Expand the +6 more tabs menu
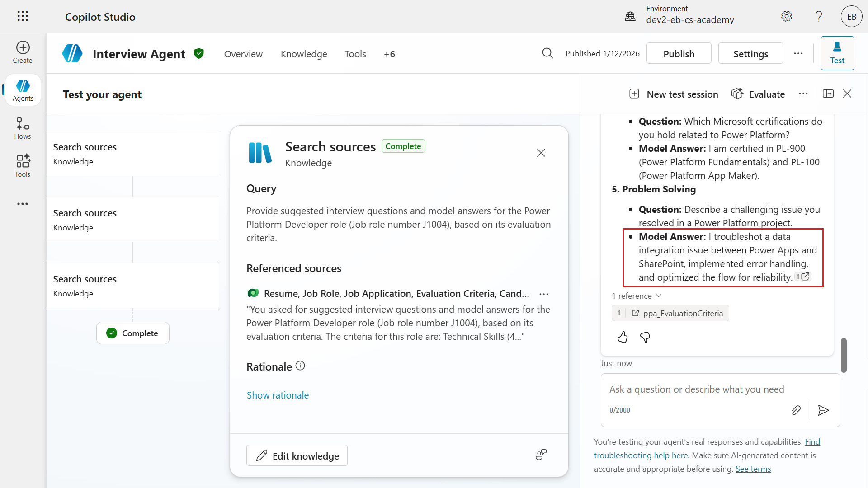The width and height of the screenshot is (868, 488). coord(389,54)
